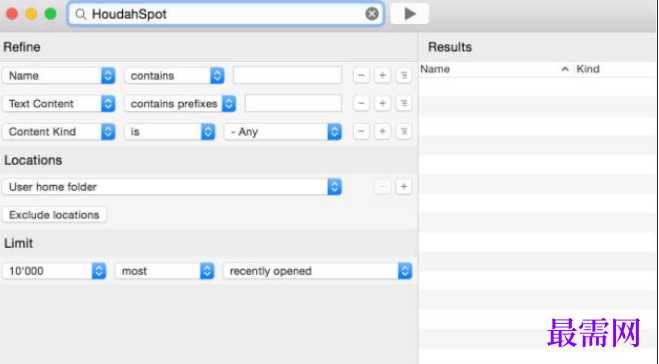This screenshot has height=364, width=659.
Task: Start the search with the play button
Action: (410, 14)
